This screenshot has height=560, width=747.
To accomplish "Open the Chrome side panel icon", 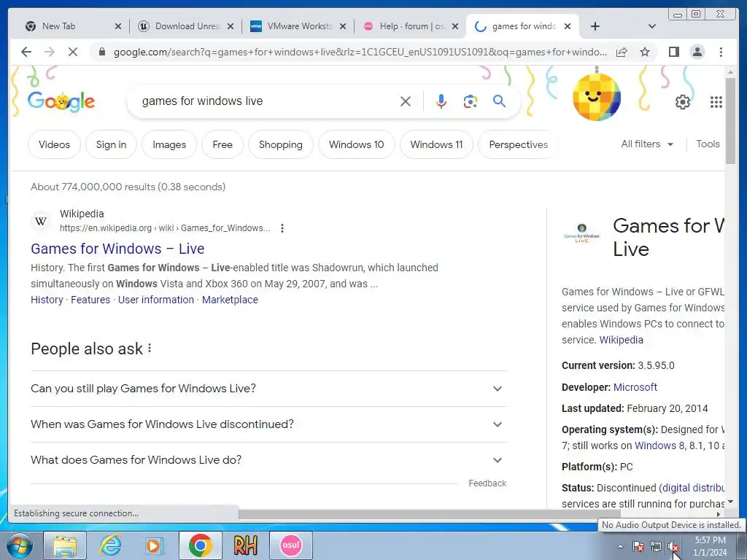I will (673, 52).
